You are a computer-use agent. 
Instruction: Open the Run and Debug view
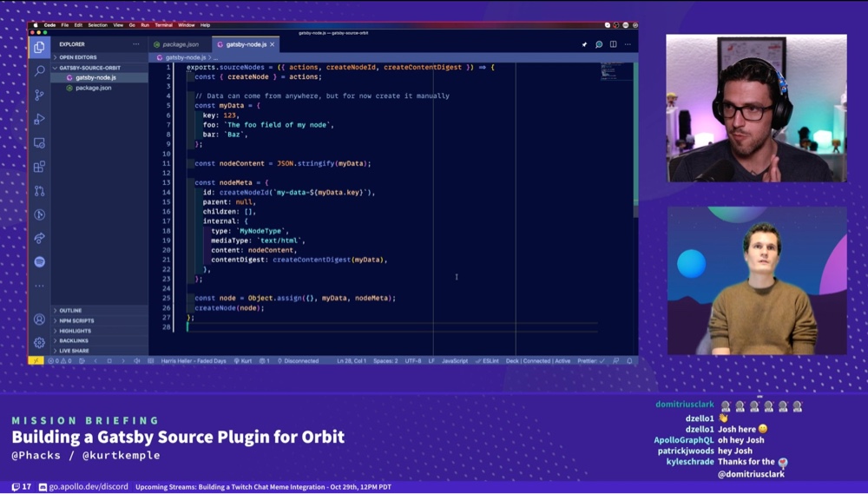point(39,119)
